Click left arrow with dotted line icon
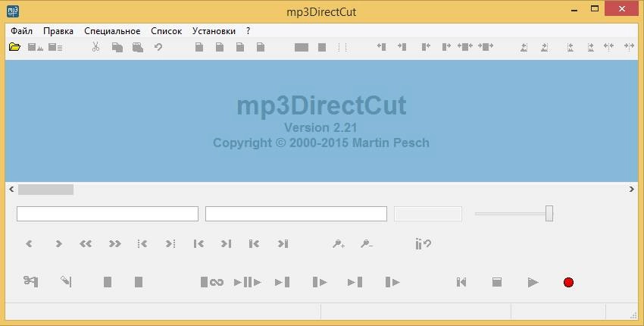Viewport: 644px width, 326px height. coord(142,244)
